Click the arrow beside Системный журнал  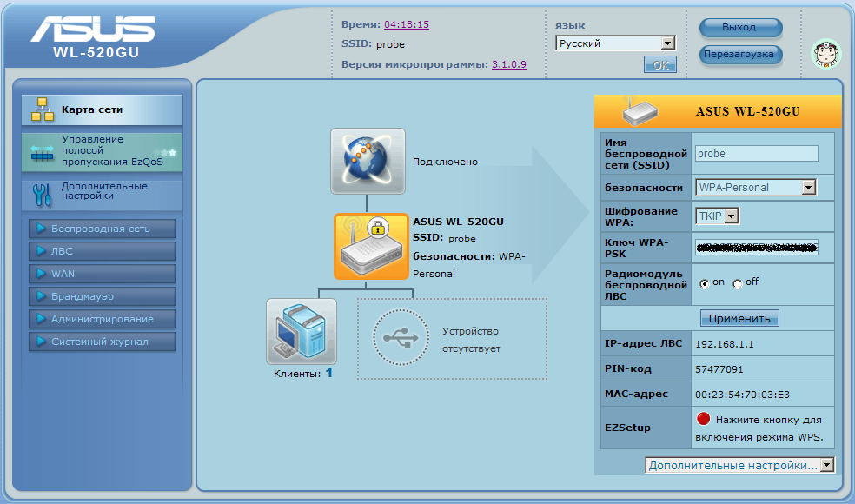41,342
